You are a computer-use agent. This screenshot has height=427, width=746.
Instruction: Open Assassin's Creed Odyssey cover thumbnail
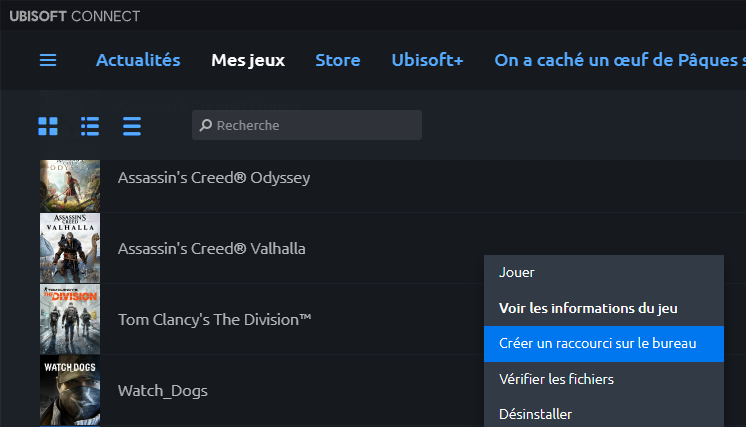[70, 185]
